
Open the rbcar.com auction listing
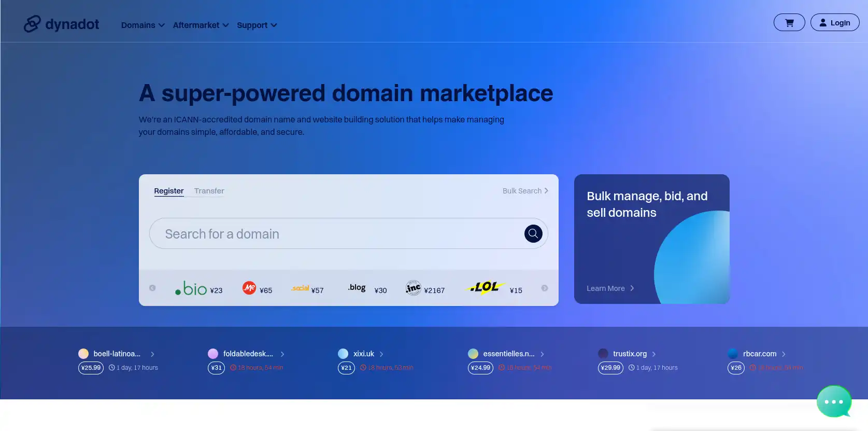tap(760, 354)
